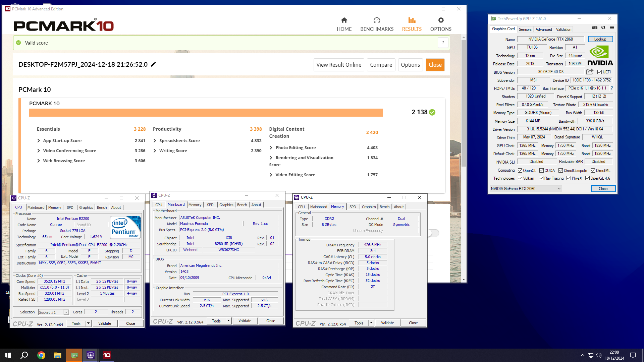This screenshot has height=362, width=644.
Task: Click the scrollbar down arrow in PCMark
Action: tap(464, 280)
